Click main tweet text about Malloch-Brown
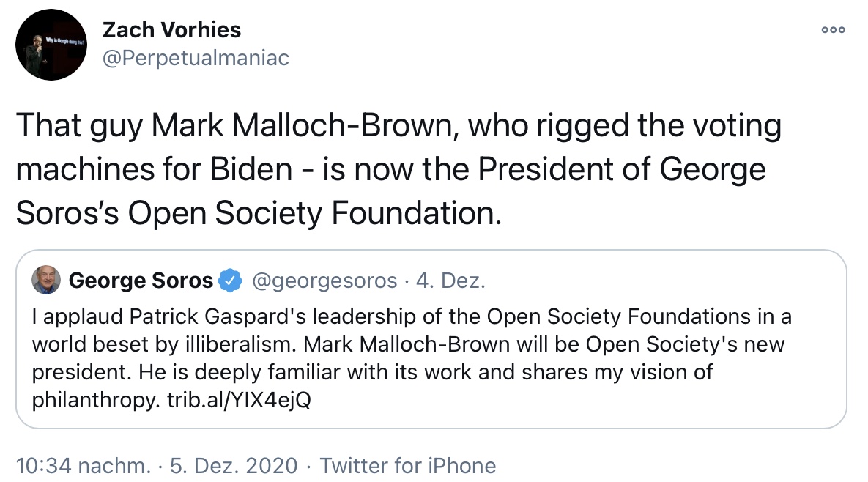This screenshot has height=482, width=868. 398,168
